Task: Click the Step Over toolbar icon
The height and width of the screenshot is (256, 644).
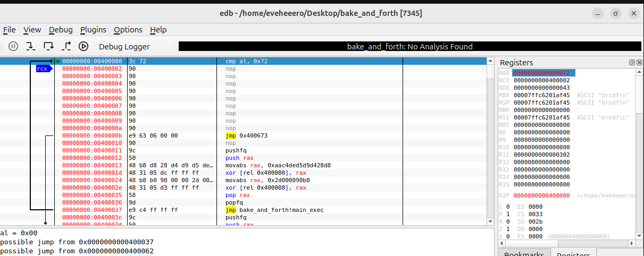Action: (x=48, y=46)
